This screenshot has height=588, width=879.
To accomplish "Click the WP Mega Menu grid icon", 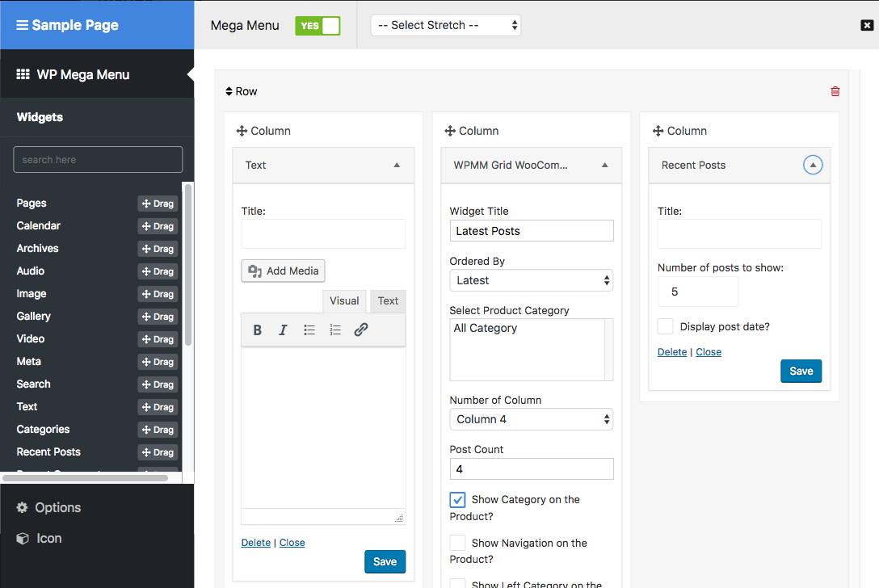I will [x=23, y=74].
